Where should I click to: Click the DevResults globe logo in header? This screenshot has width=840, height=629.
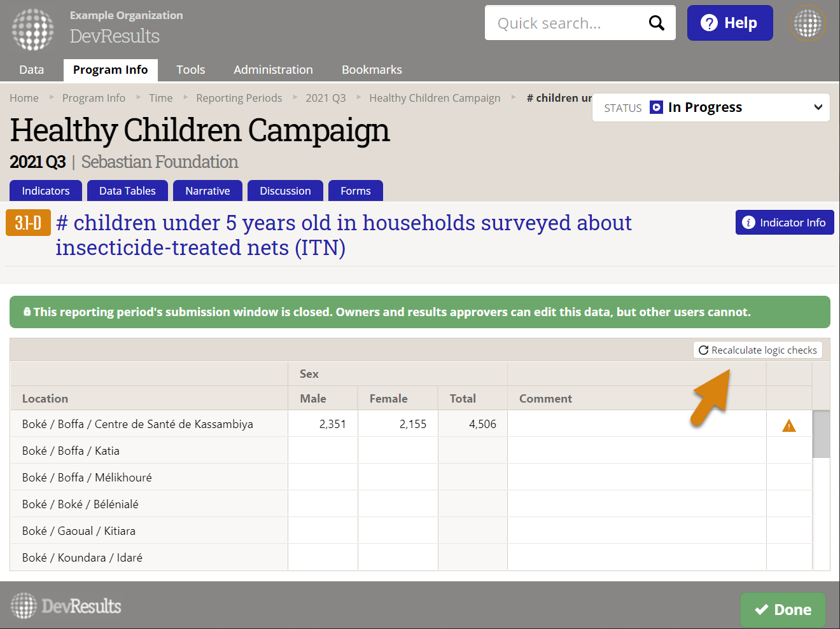click(x=33, y=29)
